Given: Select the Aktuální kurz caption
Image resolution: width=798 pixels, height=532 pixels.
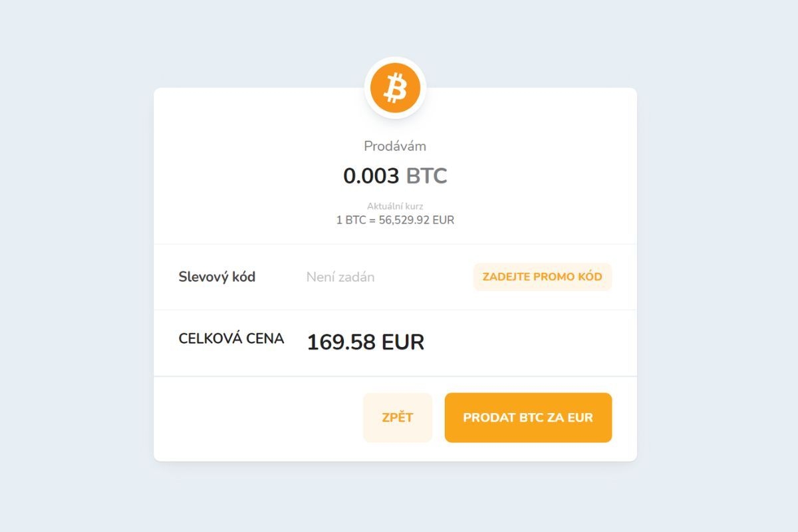Looking at the screenshot, I should point(395,206).
